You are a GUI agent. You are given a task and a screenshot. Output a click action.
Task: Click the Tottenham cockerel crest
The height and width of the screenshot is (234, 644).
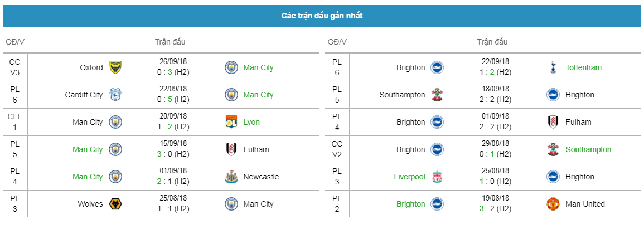point(554,67)
